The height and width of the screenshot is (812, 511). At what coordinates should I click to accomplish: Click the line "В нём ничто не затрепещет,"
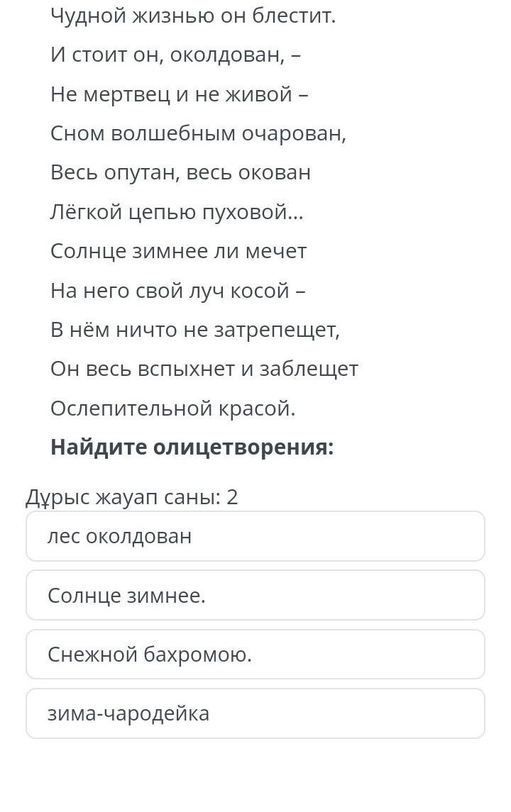(195, 330)
